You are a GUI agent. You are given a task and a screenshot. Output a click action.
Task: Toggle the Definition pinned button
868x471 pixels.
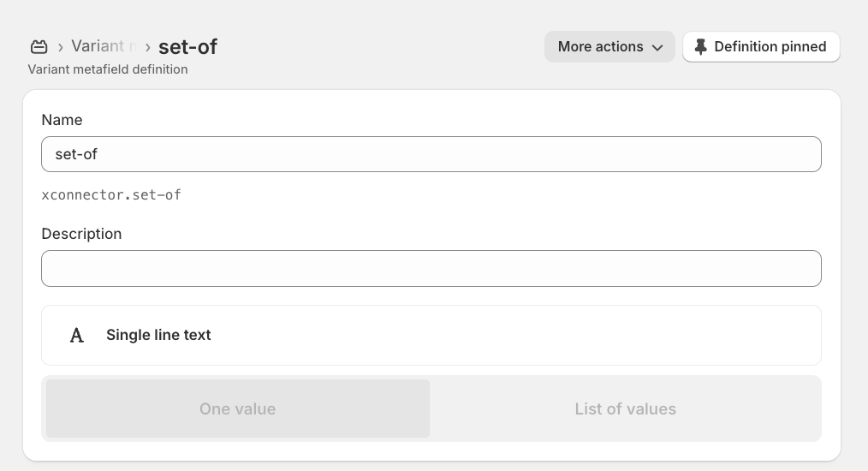point(761,46)
